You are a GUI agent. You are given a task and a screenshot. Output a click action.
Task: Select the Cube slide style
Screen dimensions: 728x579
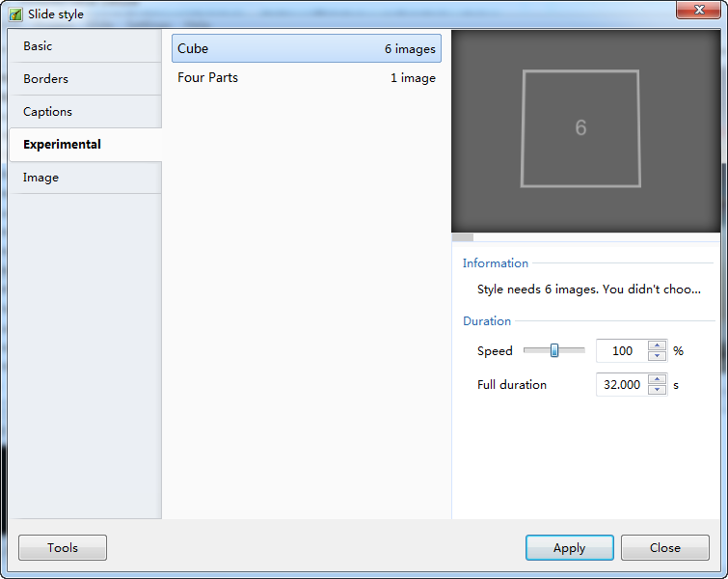(x=306, y=49)
